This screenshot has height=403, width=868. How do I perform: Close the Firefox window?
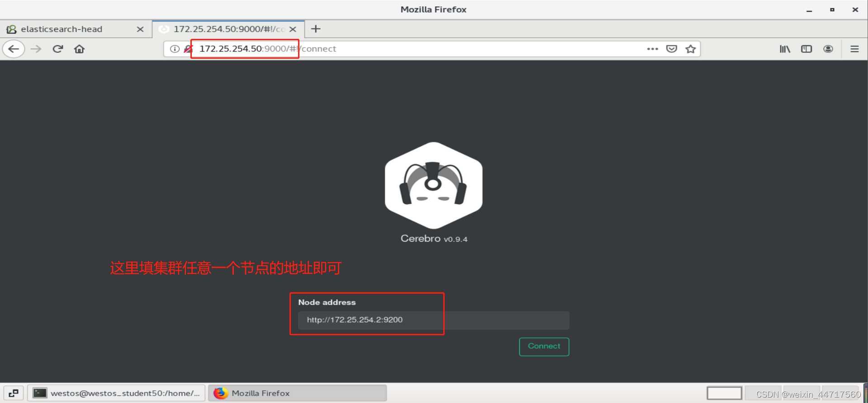point(855,9)
